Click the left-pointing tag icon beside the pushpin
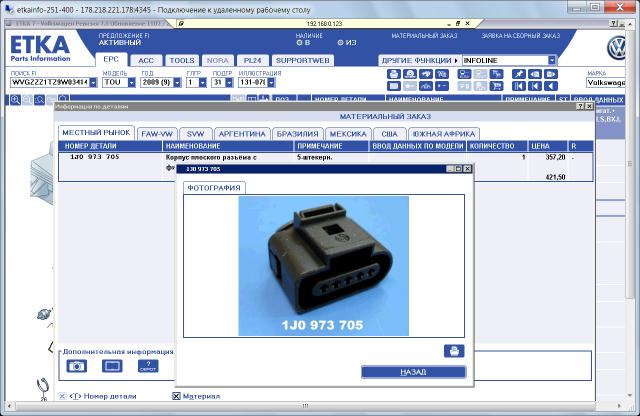This screenshot has height=416, width=640. point(535,74)
